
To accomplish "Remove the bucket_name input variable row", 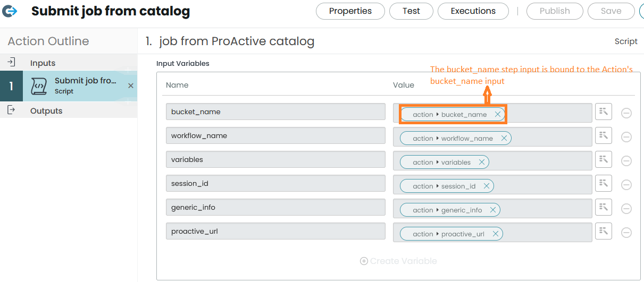I will 626,113.
